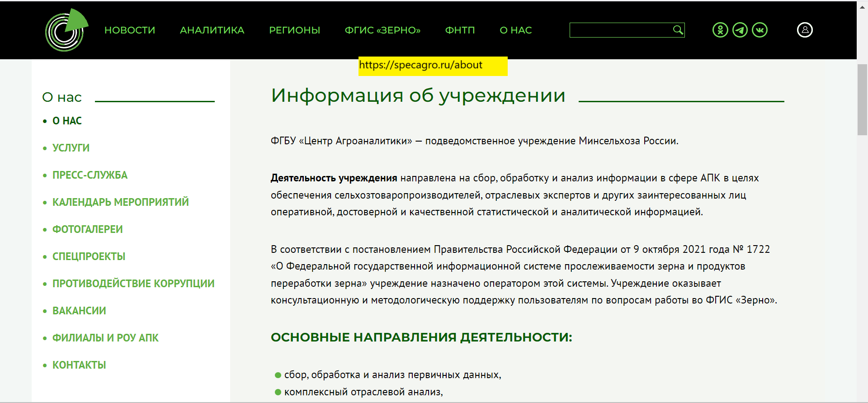Open the VK social icon
The width and height of the screenshot is (868, 403).
[x=760, y=30]
